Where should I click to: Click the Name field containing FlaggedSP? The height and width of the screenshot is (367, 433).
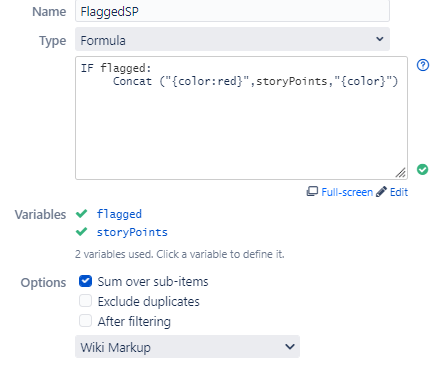click(x=232, y=11)
